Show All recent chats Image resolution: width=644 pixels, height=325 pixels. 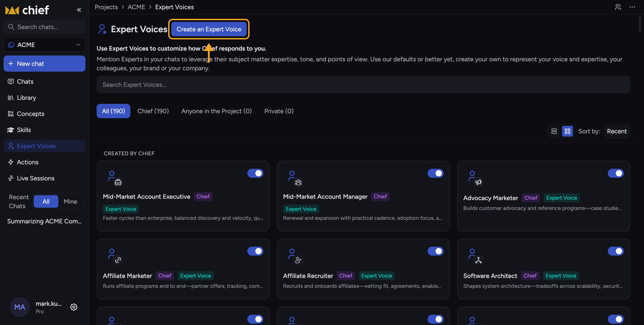(46, 201)
